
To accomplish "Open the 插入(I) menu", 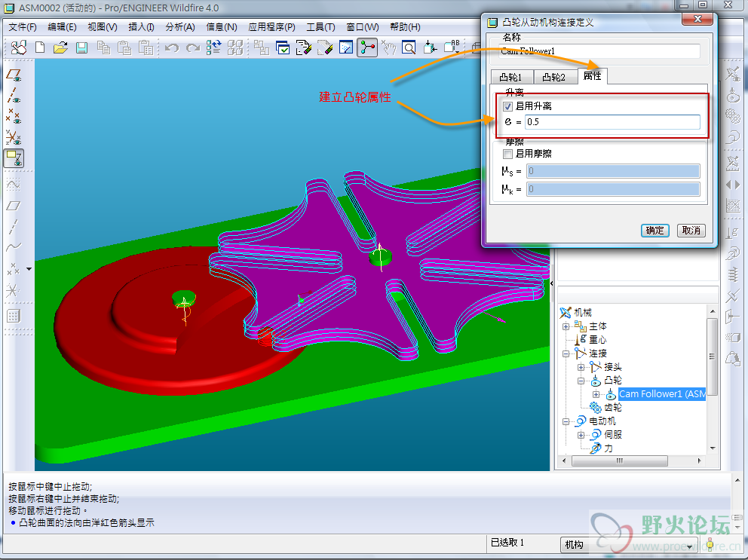I will point(141,26).
